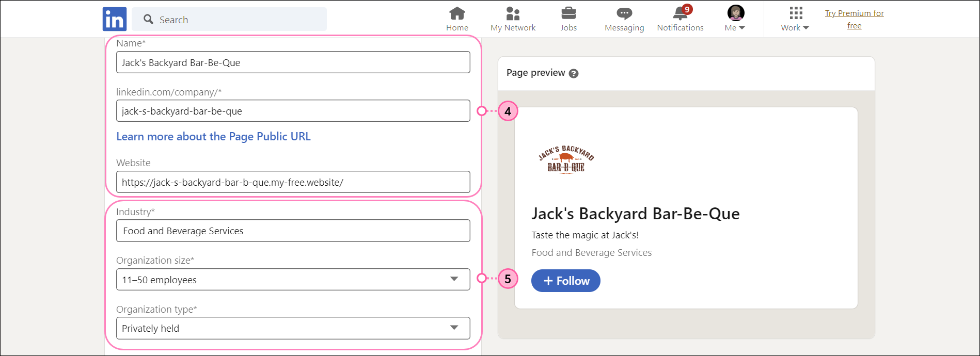Click the Name input field
The width and height of the screenshot is (980, 356).
(x=293, y=62)
